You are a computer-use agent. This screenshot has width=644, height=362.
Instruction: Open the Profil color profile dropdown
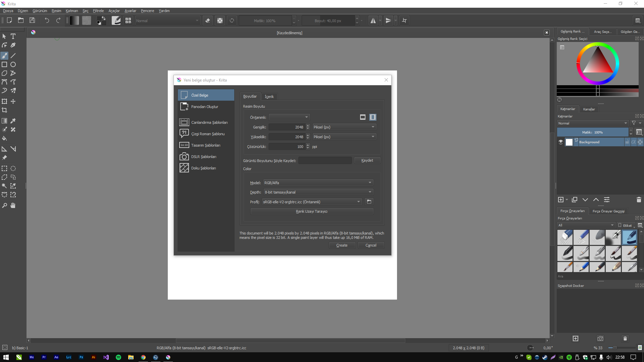tap(312, 202)
